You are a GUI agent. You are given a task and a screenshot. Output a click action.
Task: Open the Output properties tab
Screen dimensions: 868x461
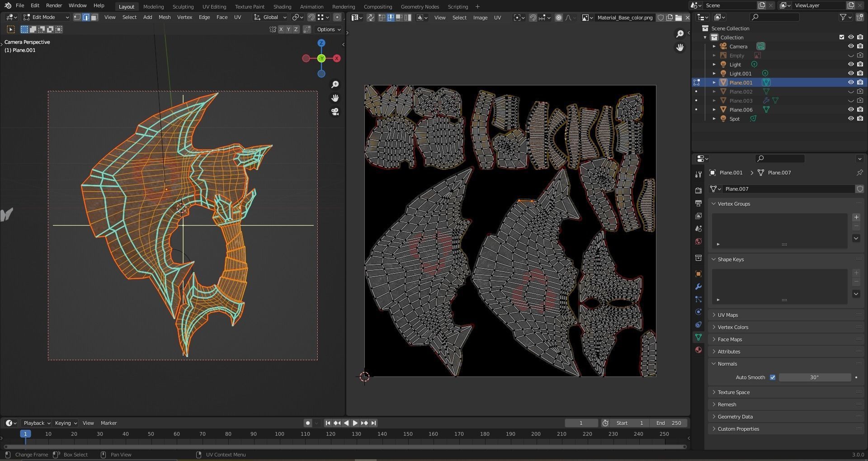[x=698, y=203]
